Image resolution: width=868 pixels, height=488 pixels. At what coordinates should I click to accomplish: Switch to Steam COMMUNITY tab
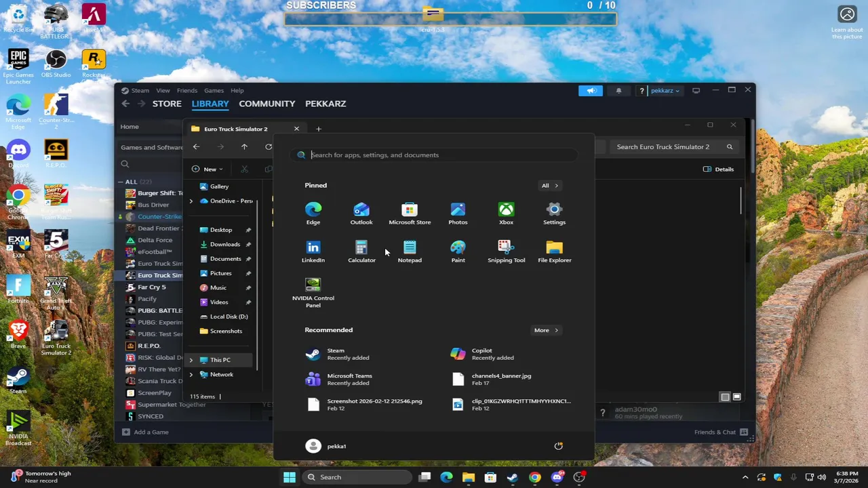tap(267, 104)
